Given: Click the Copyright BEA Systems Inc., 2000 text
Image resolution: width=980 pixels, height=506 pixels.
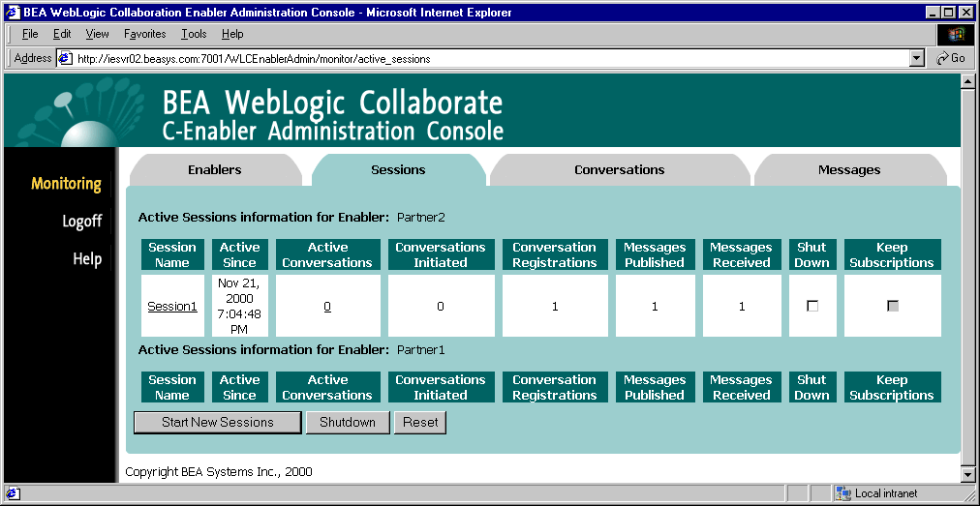Looking at the screenshot, I should click(219, 471).
